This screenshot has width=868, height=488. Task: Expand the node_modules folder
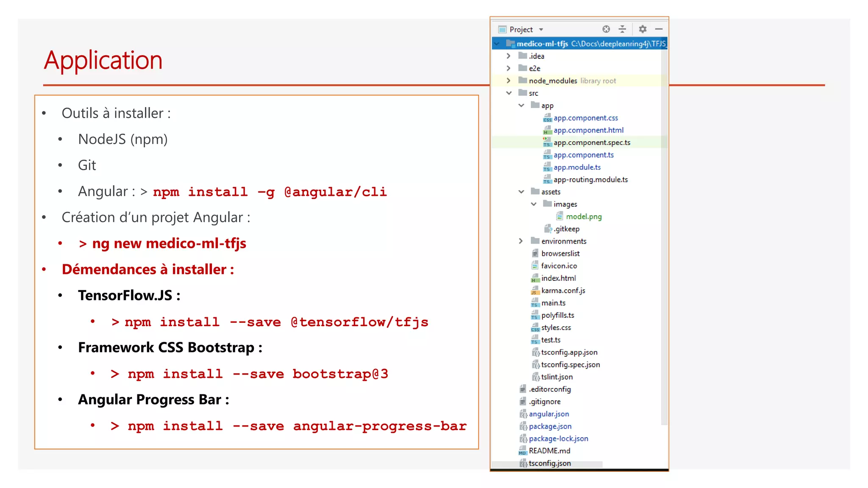point(509,80)
